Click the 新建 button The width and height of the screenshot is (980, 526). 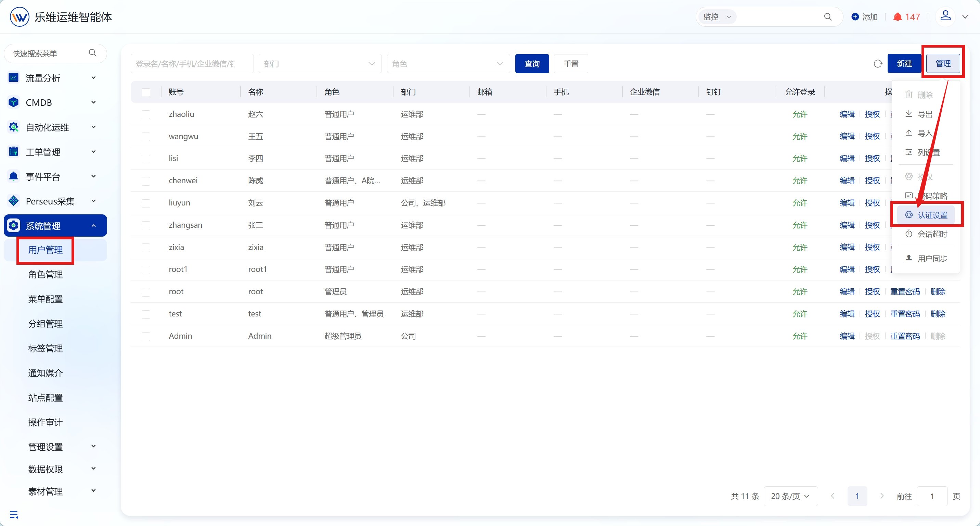[904, 63]
